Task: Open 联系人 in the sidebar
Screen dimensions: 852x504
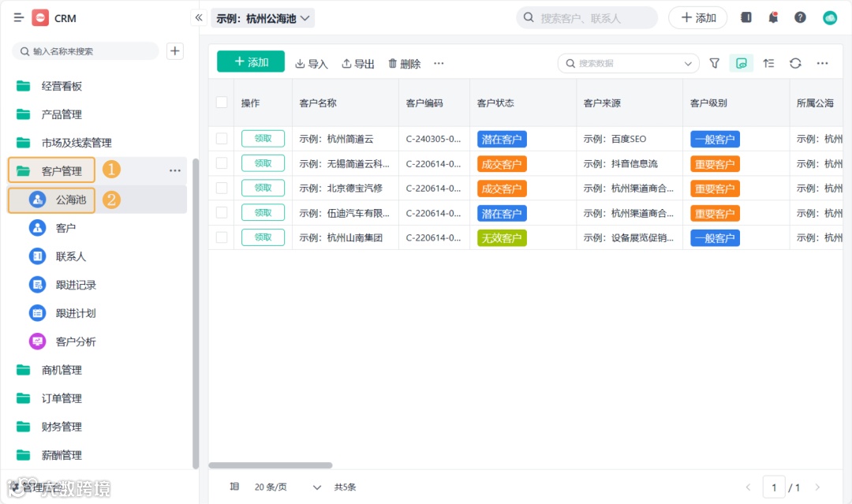Action: click(x=97, y=256)
